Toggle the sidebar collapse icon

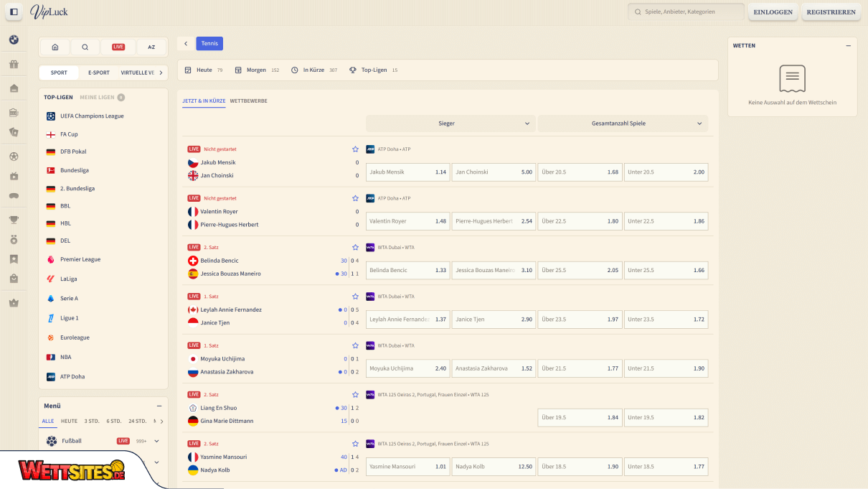click(x=14, y=11)
